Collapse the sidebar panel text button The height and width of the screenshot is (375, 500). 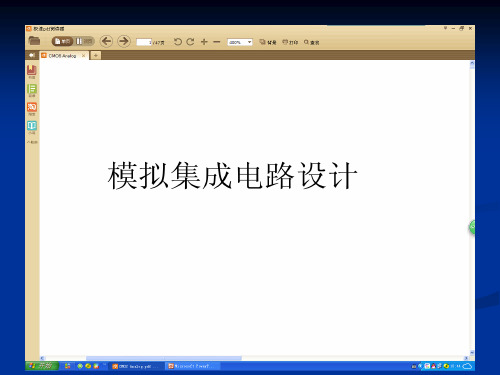point(32,142)
